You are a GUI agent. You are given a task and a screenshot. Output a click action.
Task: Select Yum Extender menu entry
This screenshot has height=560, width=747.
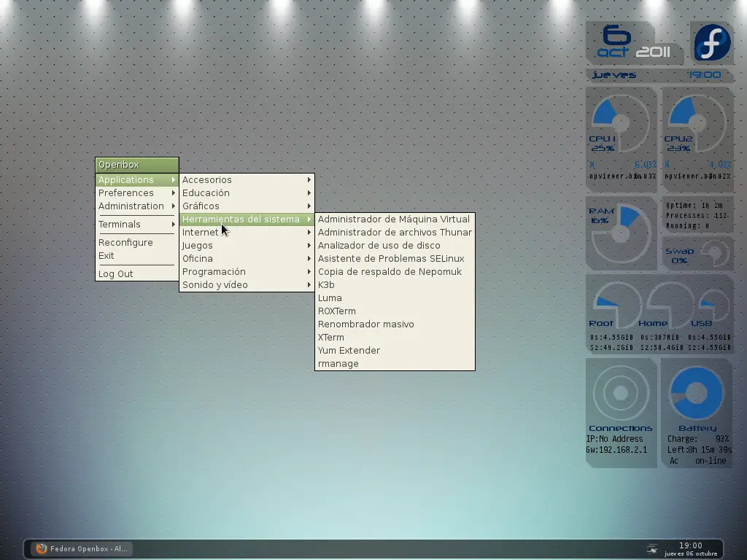pyautogui.click(x=349, y=351)
